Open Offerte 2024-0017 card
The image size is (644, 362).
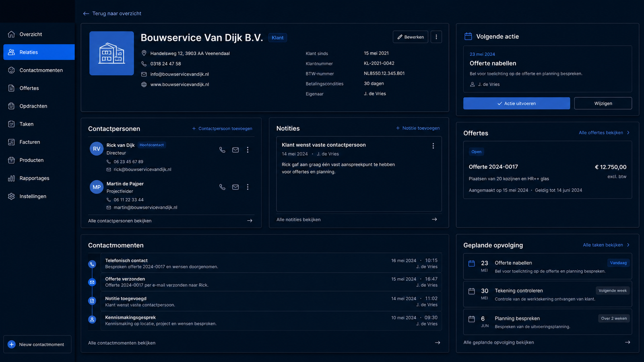pos(547,170)
